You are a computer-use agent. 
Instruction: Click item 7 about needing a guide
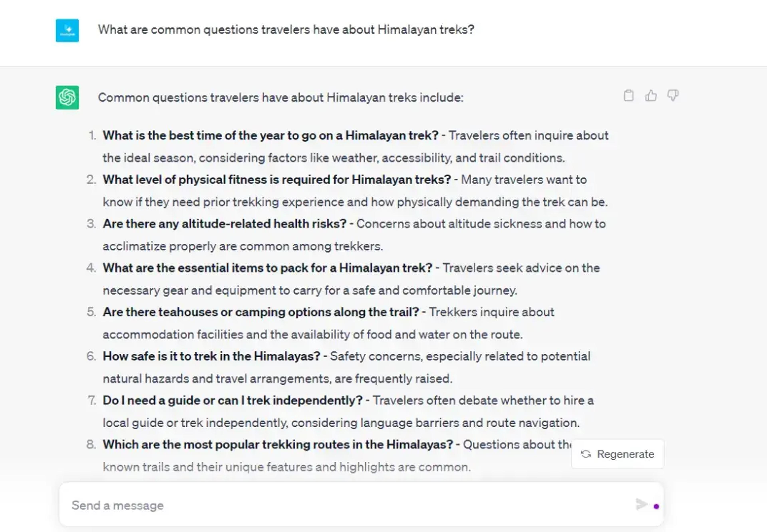(x=349, y=411)
